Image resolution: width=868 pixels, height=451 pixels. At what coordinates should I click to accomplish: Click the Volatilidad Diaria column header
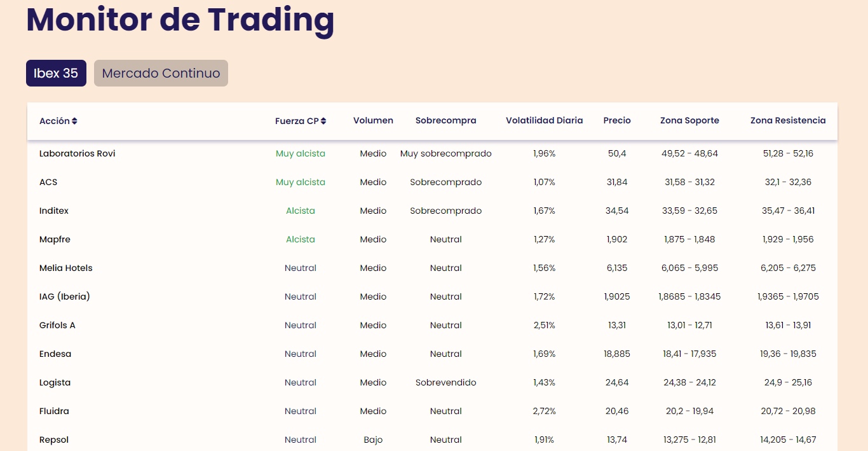(544, 120)
